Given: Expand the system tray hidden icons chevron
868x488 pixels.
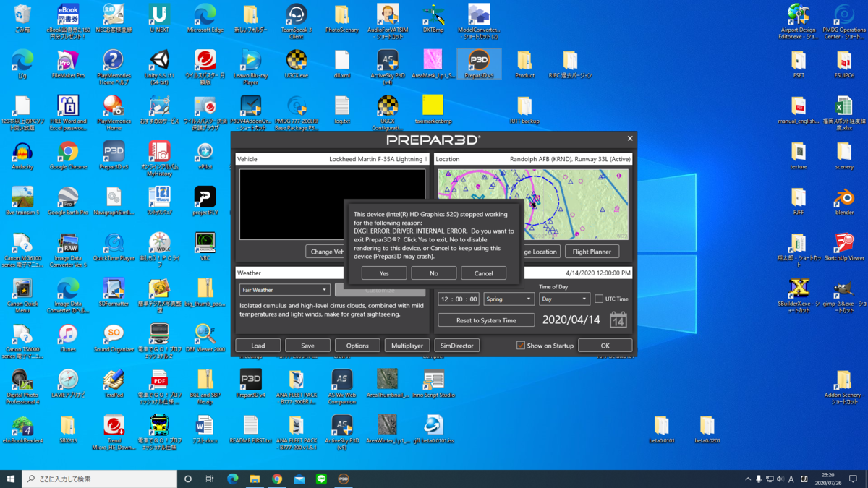Looking at the screenshot, I should click(x=748, y=479).
